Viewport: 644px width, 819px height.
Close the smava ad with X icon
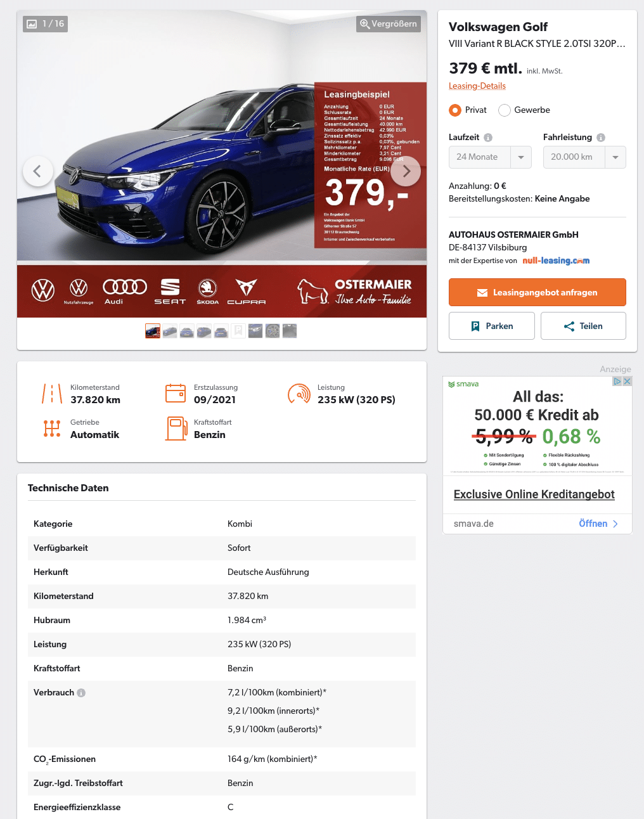coord(627,381)
